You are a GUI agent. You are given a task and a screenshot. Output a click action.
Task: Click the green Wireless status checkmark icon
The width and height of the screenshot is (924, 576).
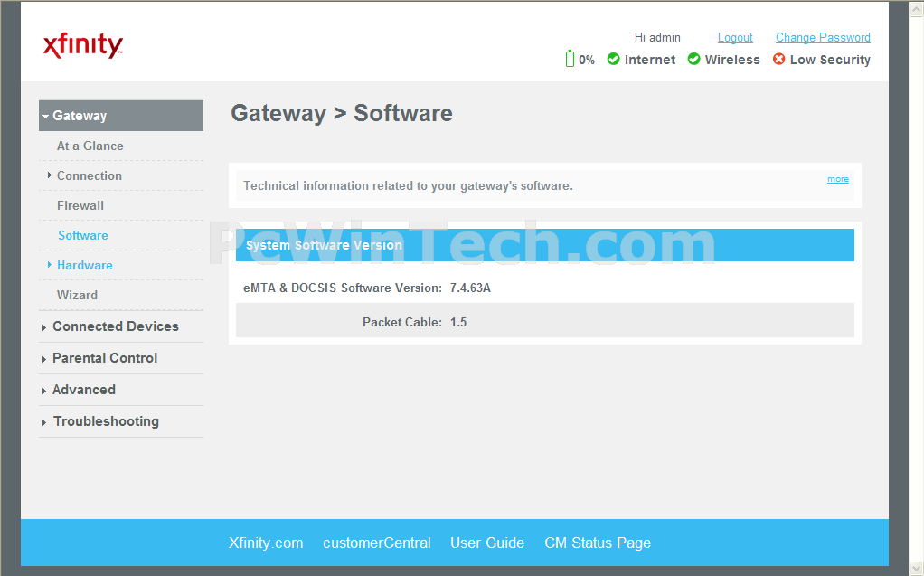[694, 59]
